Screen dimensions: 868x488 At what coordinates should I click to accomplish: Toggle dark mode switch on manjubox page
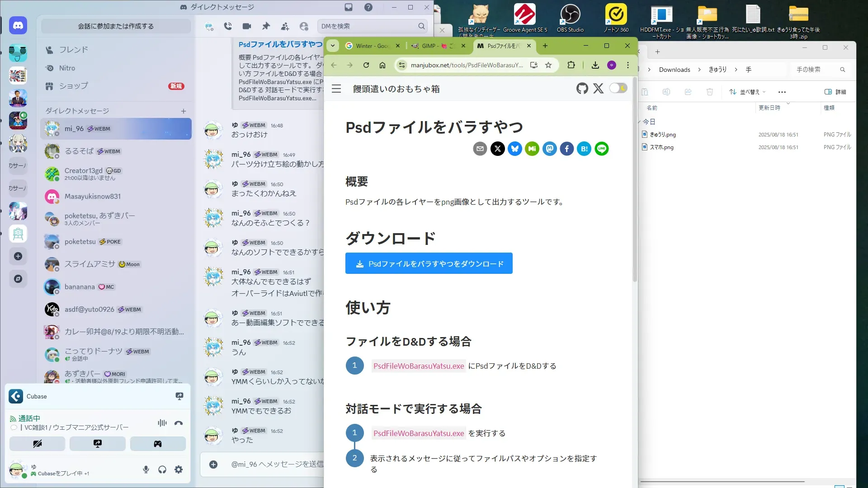(x=618, y=88)
